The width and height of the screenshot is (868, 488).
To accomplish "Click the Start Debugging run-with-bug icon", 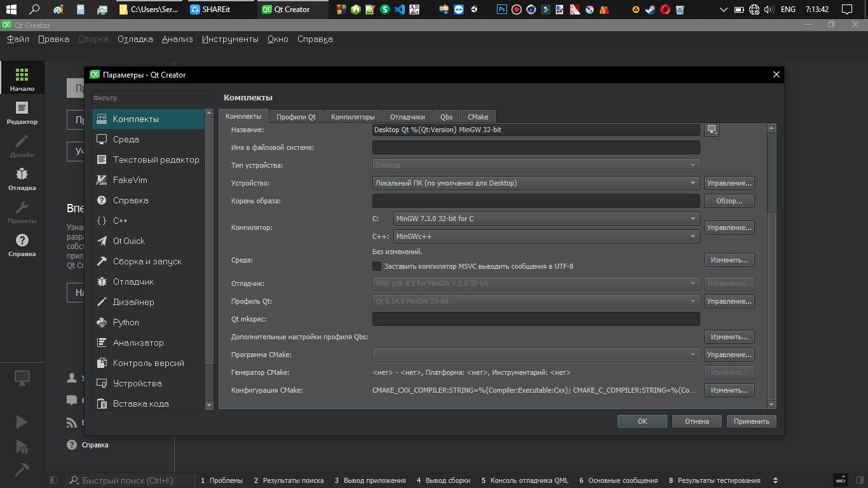I will pos(22,446).
